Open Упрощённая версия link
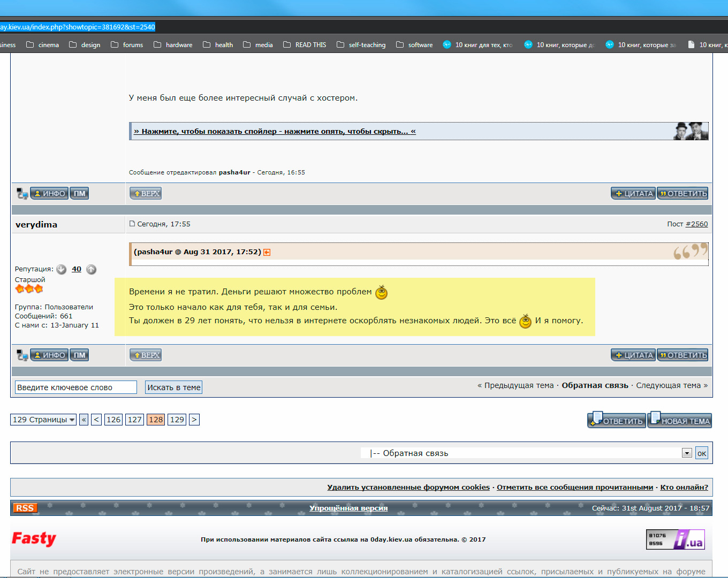 [348, 508]
